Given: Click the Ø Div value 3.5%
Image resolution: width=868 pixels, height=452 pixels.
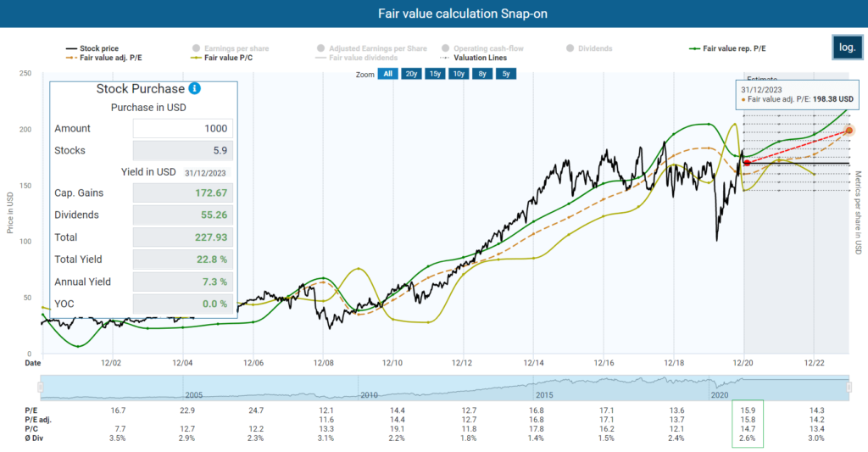Looking at the screenshot, I should (x=117, y=438).
